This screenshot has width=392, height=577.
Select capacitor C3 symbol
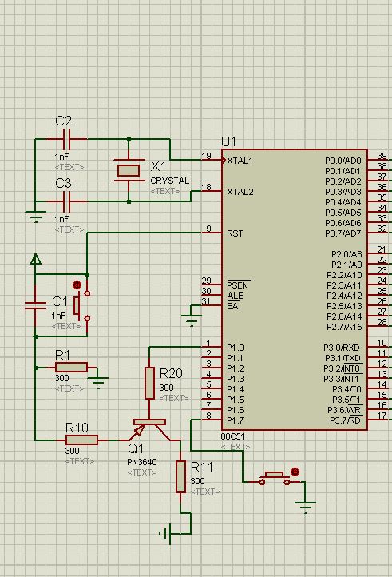[x=66, y=201]
